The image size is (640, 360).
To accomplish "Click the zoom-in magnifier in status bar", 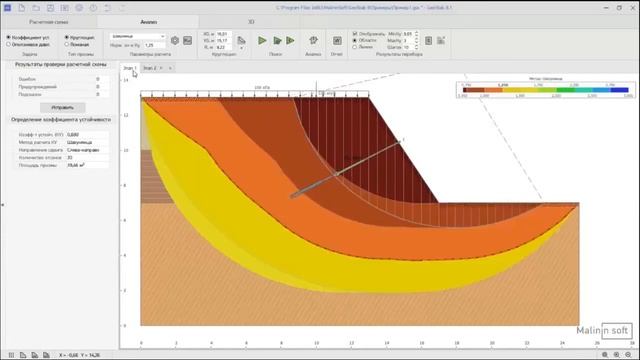I will click(617, 355).
